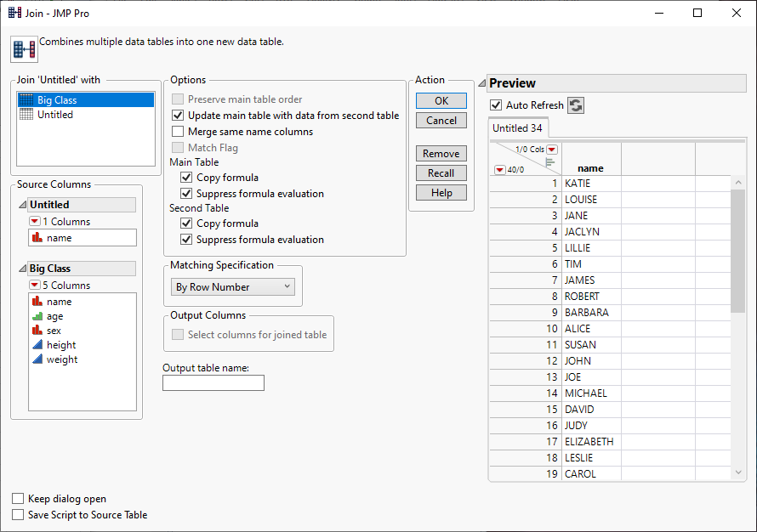
Task: Click the Join tables icon beside the description
Action: [x=24, y=49]
